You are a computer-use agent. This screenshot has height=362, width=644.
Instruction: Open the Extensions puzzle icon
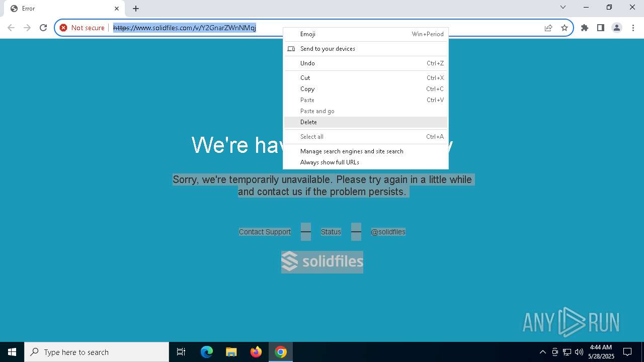[585, 28]
